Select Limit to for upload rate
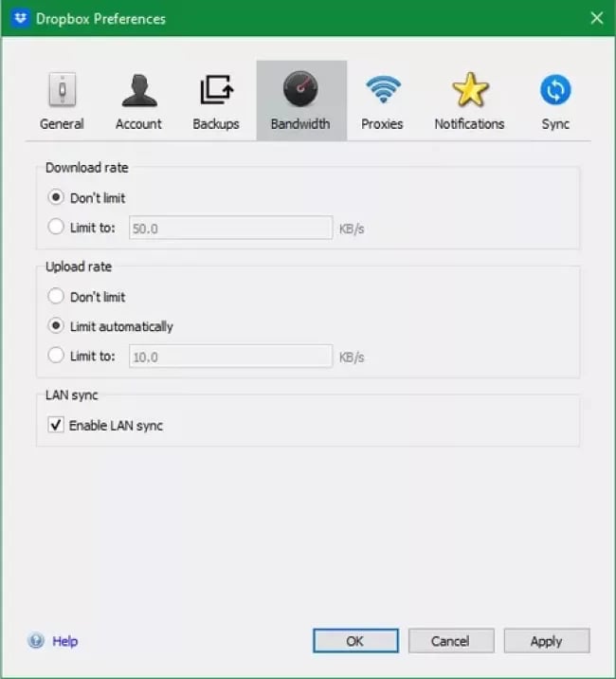This screenshot has height=679, width=616. coord(56,355)
